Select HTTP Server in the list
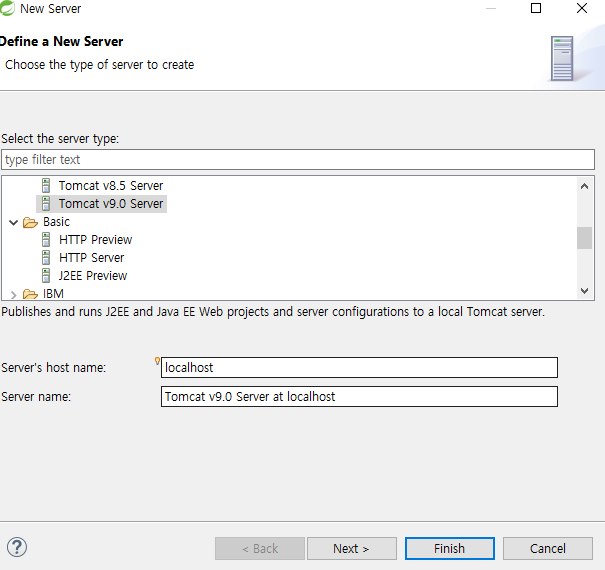Image resolution: width=605 pixels, height=570 pixels. point(91,257)
